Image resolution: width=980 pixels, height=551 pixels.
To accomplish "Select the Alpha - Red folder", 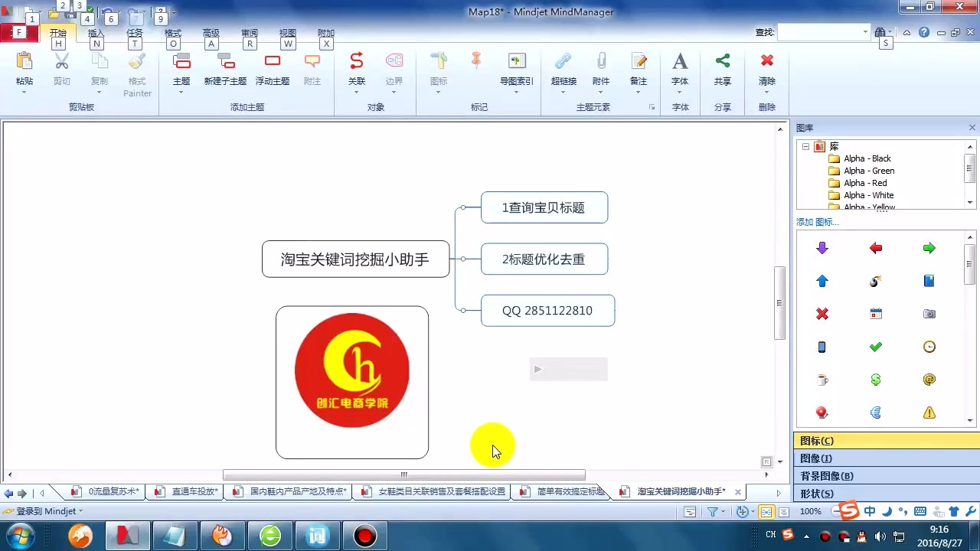I will 865,183.
